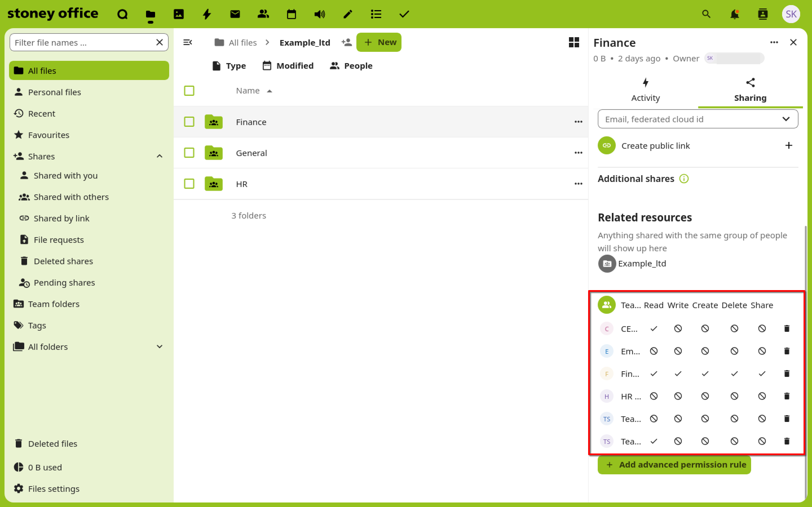
Task: Open Team folders in sidebar
Action: click(x=54, y=304)
